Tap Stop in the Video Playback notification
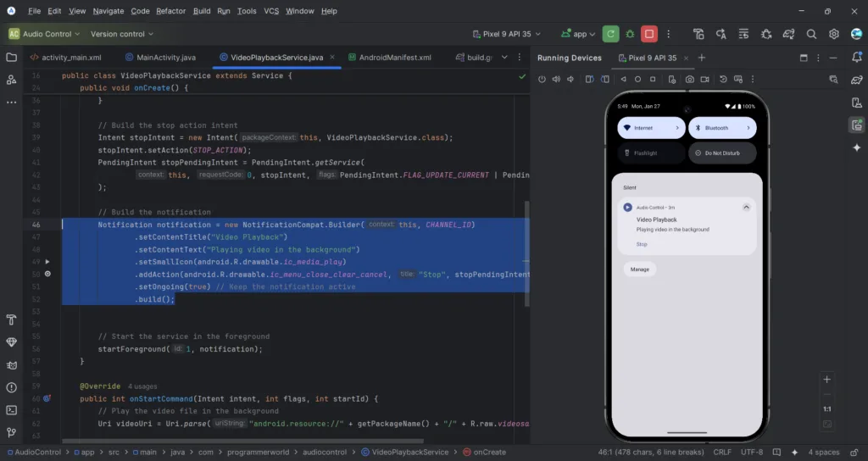This screenshot has height=461, width=868. tap(642, 244)
